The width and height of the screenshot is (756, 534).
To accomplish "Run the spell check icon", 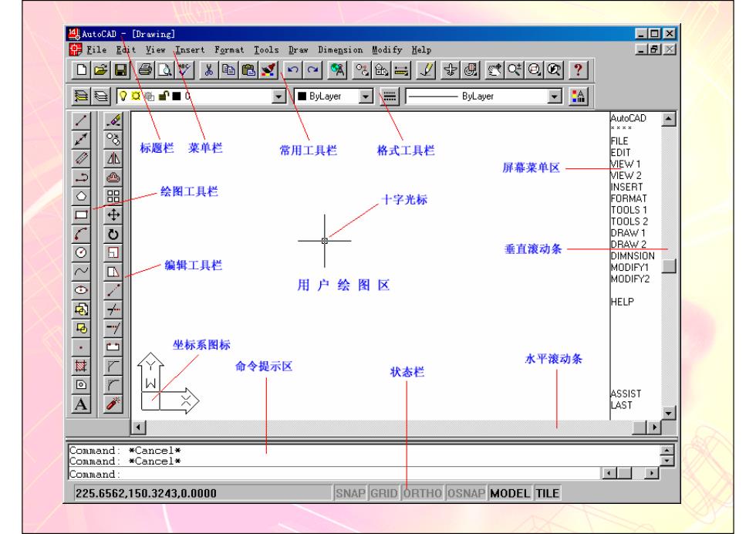I will pyautogui.click(x=184, y=70).
